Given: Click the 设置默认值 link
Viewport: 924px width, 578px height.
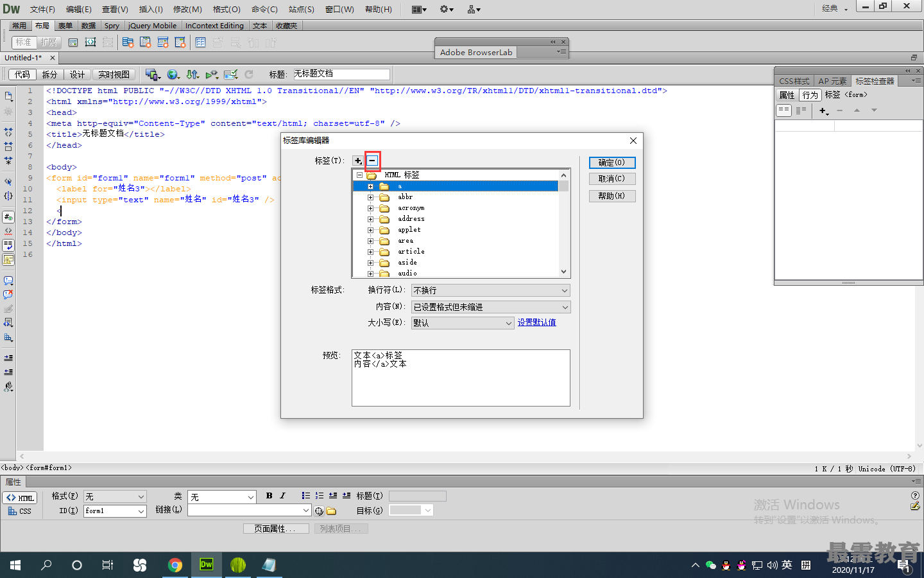Looking at the screenshot, I should [536, 322].
